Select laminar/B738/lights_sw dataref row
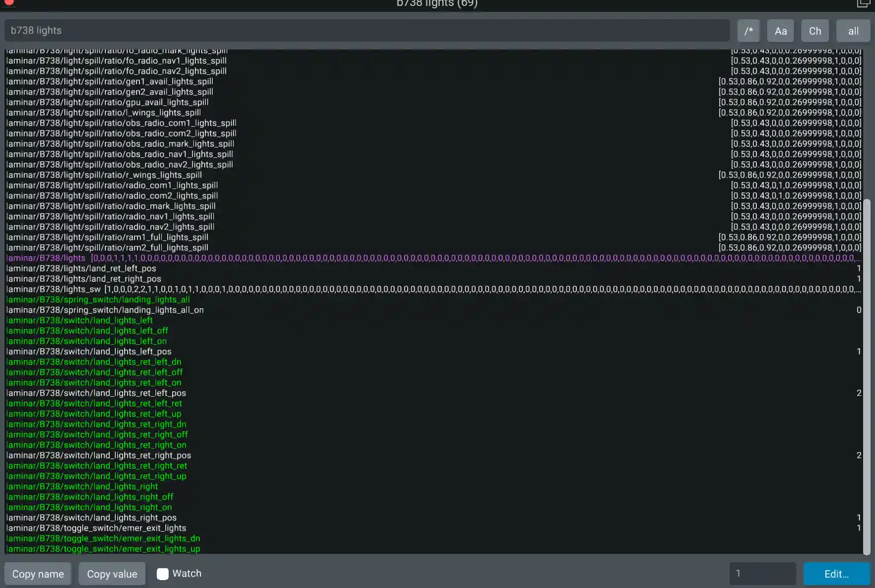Screen dimensions: 875x588 433,289
